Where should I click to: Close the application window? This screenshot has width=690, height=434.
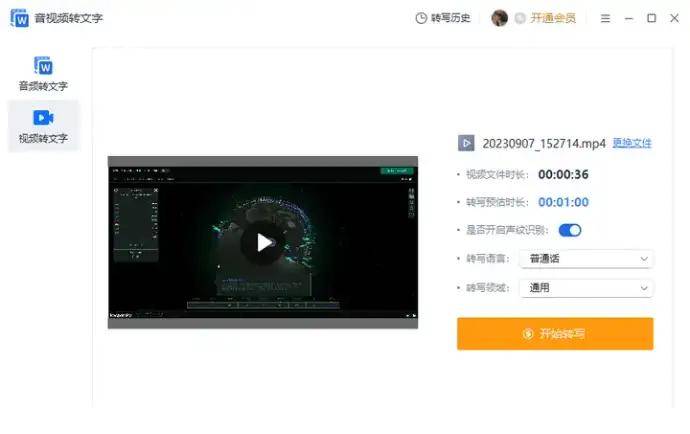pos(674,18)
